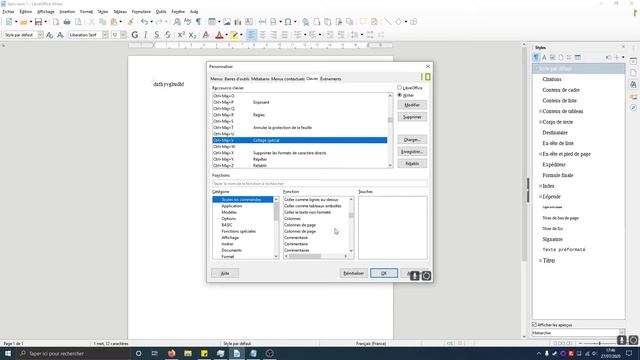Screen dimensions: 640x360
Task: Open File Explorer from the taskbar
Action: 188,353
